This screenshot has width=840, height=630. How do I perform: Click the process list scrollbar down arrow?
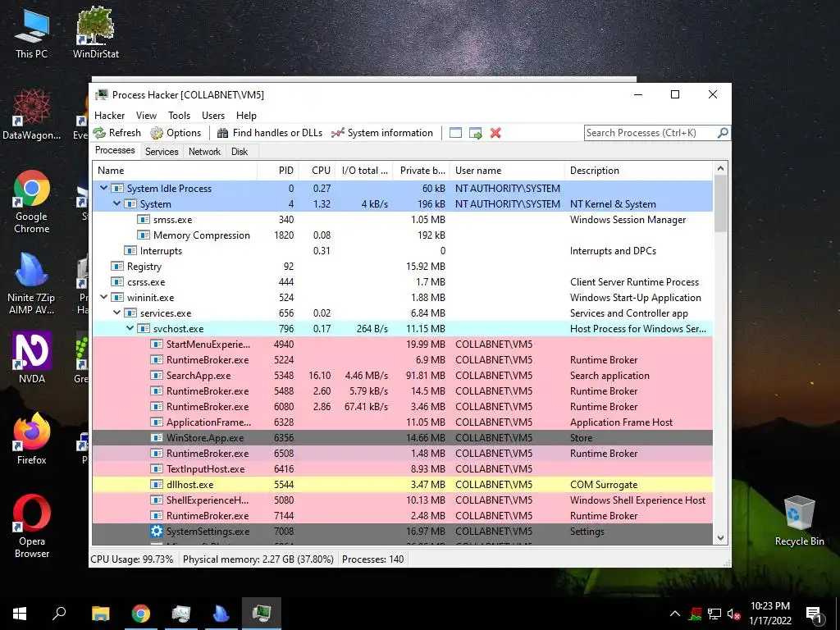click(720, 538)
